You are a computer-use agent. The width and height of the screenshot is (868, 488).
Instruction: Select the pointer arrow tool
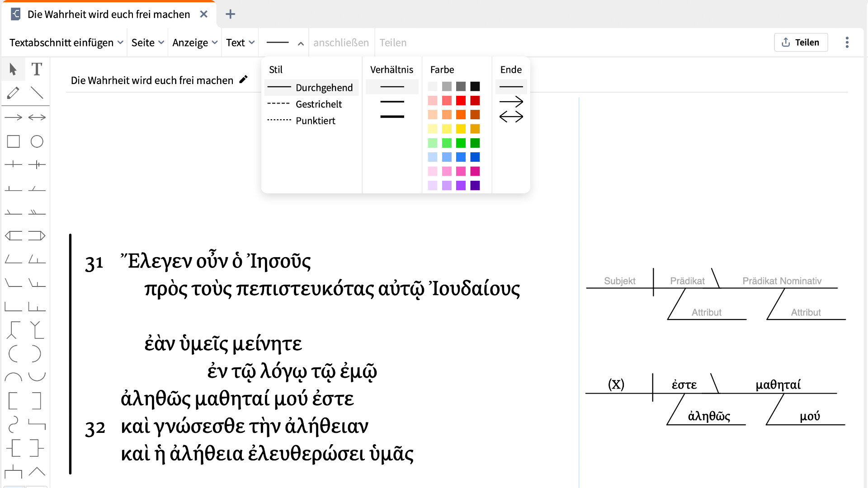point(13,69)
